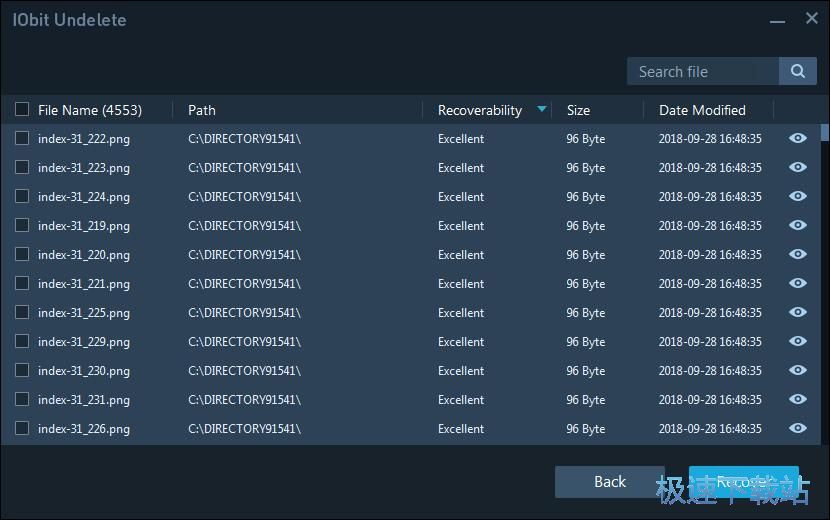This screenshot has width=830, height=520.
Task: Preview index-31_229.png with its eye icon
Action: pyautogui.click(x=798, y=342)
